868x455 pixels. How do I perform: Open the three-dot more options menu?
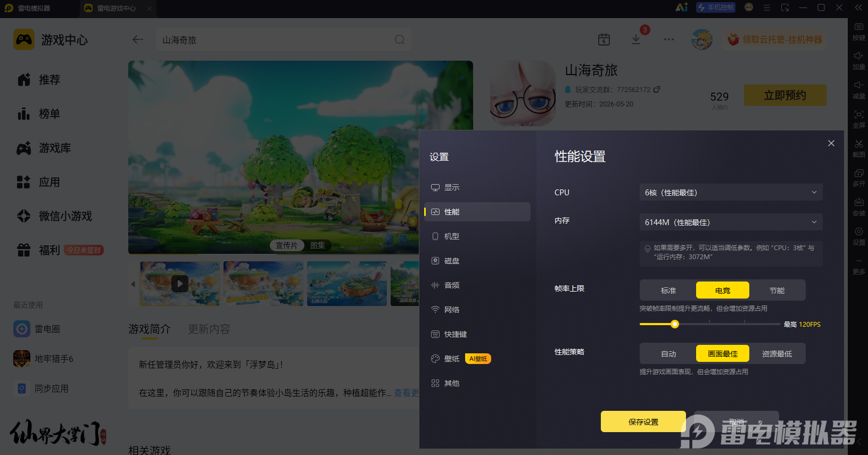(x=669, y=39)
